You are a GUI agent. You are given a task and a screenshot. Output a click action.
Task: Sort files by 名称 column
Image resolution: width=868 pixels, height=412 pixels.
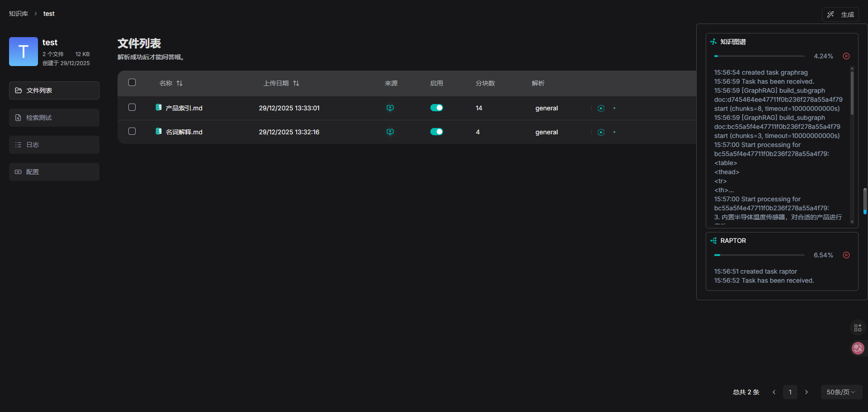coord(179,83)
